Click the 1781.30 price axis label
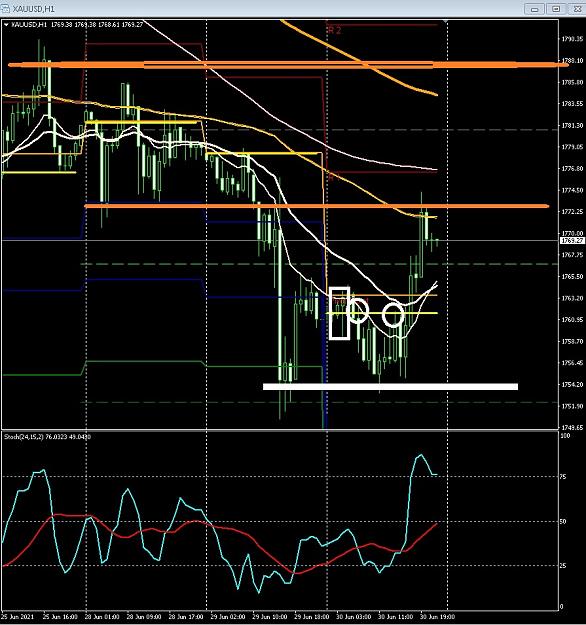This screenshot has width=586, height=625. (x=572, y=125)
